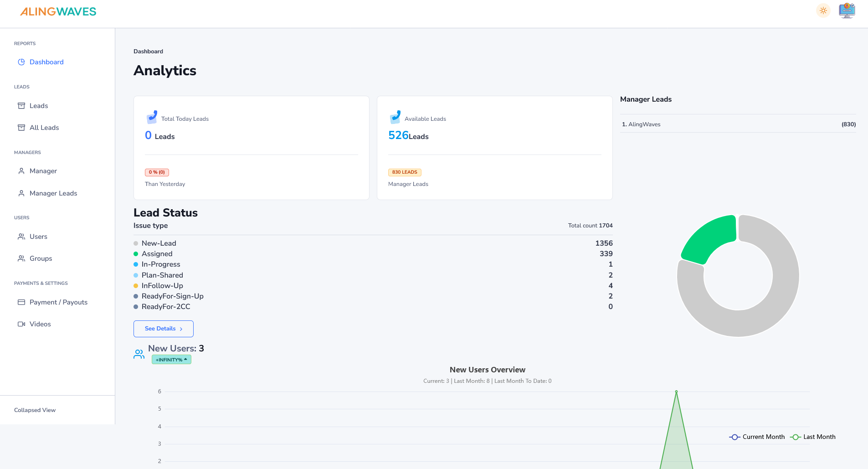Click the AlingWaves logo link
This screenshot has width=868, height=469.
click(x=58, y=12)
